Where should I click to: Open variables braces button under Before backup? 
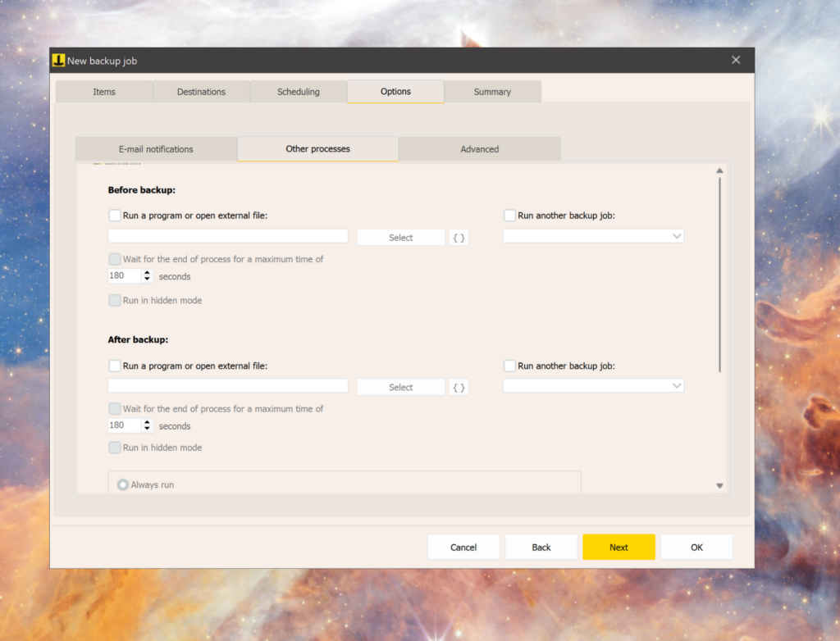point(459,237)
